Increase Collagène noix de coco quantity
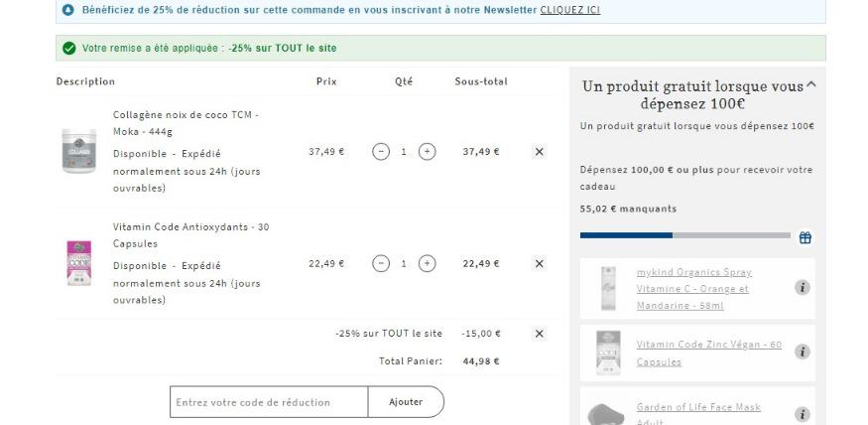This screenshot has width=868, height=425. click(427, 152)
